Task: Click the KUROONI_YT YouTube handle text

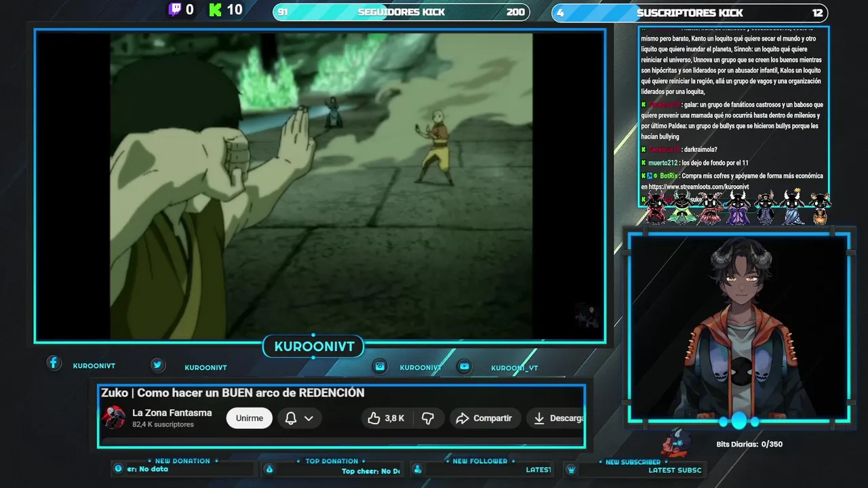Action: [515, 368]
